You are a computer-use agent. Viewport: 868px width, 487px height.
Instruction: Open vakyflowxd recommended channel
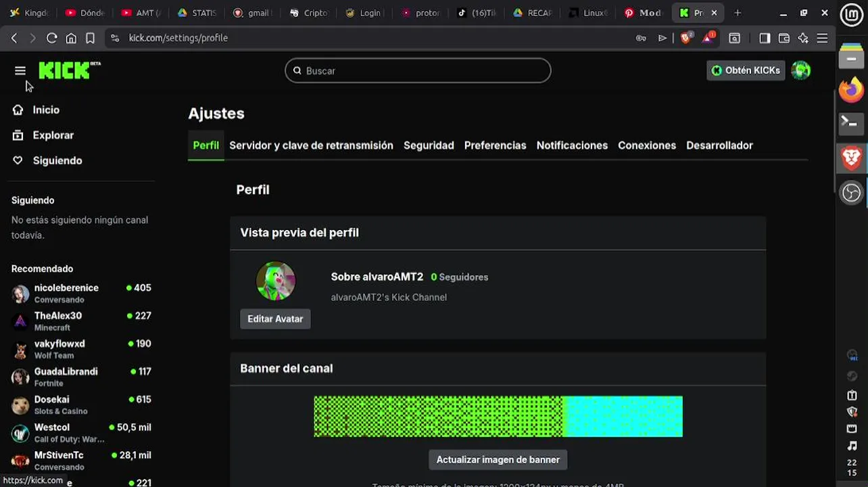click(x=81, y=349)
